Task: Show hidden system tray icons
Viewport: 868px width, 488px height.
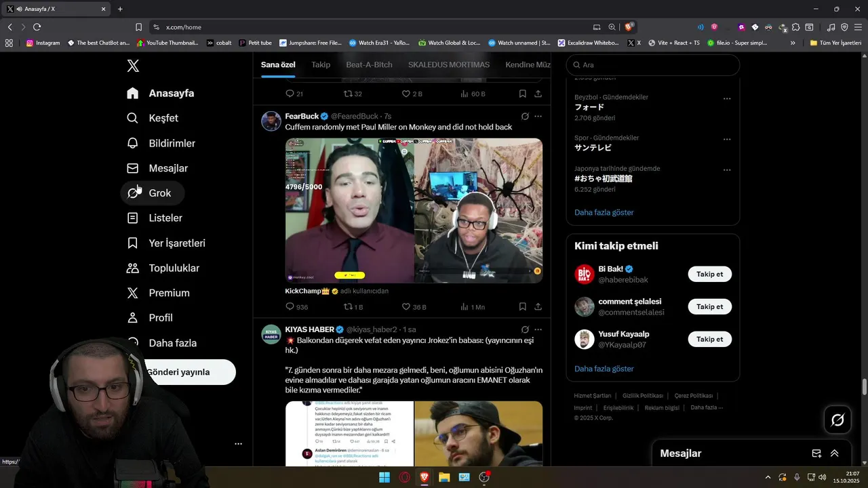Action: pyautogui.click(x=768, y=477)
